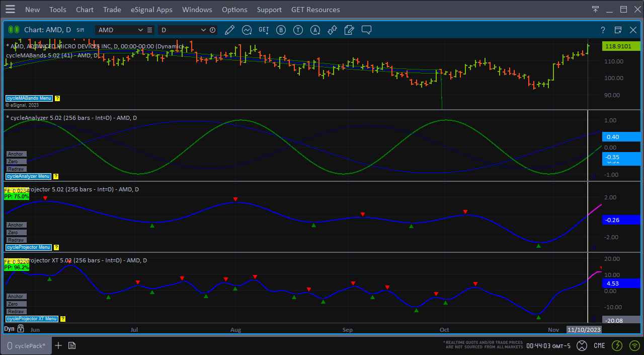Click the trade arrows toolbar icon
Image resolution: width=644 pixels, height=355 pixels.
[x=332, y=30]
